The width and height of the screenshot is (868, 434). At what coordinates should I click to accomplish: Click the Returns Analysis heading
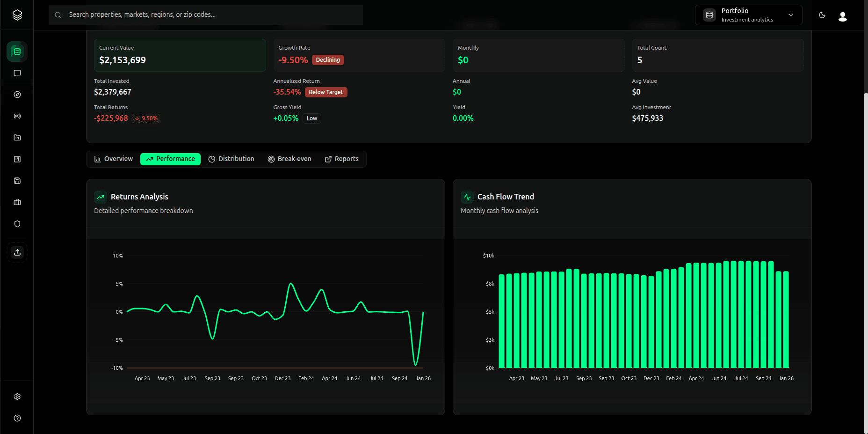pos(139,197)
